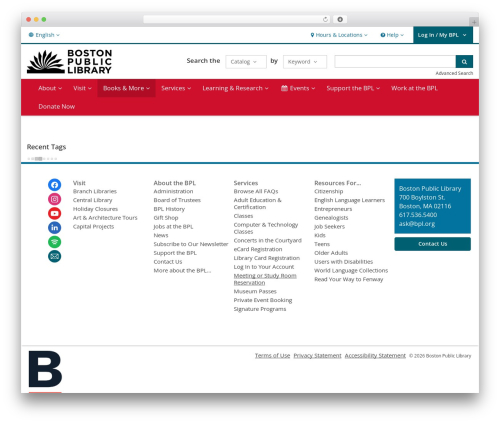This screenshot has height=423, width=500.
Task: Open Board of Trustees link
Action: click(x=177, y=200)
